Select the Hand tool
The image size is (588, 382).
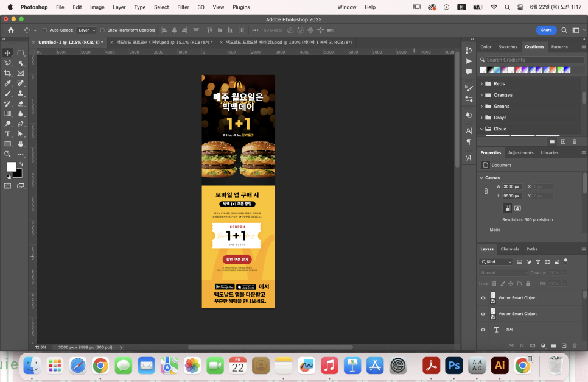click(x=21, y=144)
